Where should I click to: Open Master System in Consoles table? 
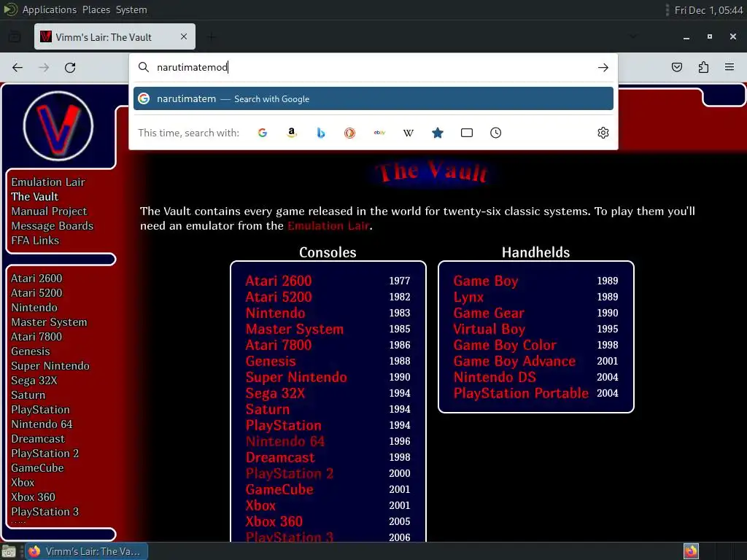[x=295, y=329]
